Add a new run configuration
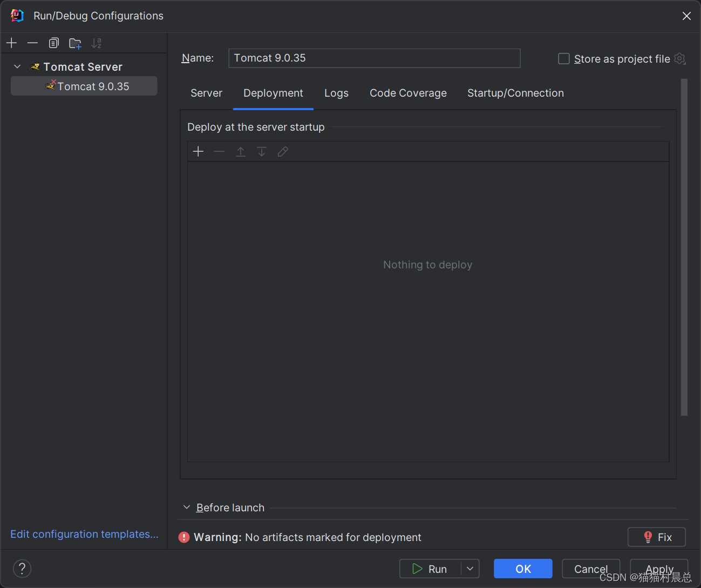Image resolution: width=701 pixels, height=588 pixels. [11, 43]
